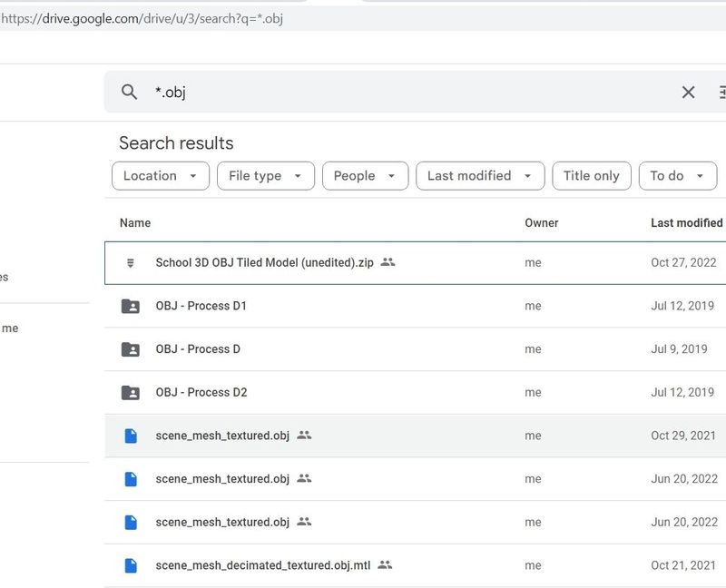Open the File type filter dropdown
Viewport: 726px width, 588px height.
[266, 176]
